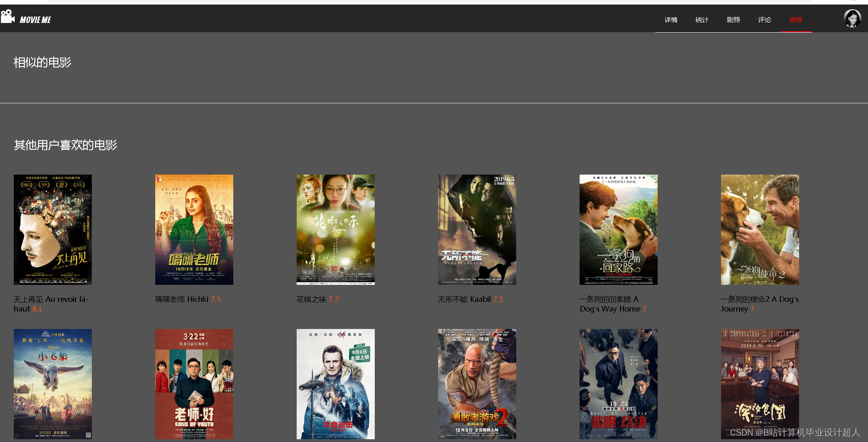
Task: Click the title 无所不能 Kaabil
Action: pyautogui.click(x=464, y=299)
